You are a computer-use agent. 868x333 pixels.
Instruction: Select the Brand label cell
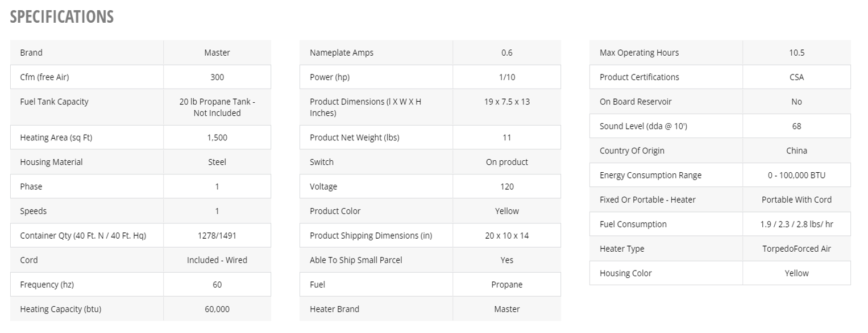pos(87,52)
